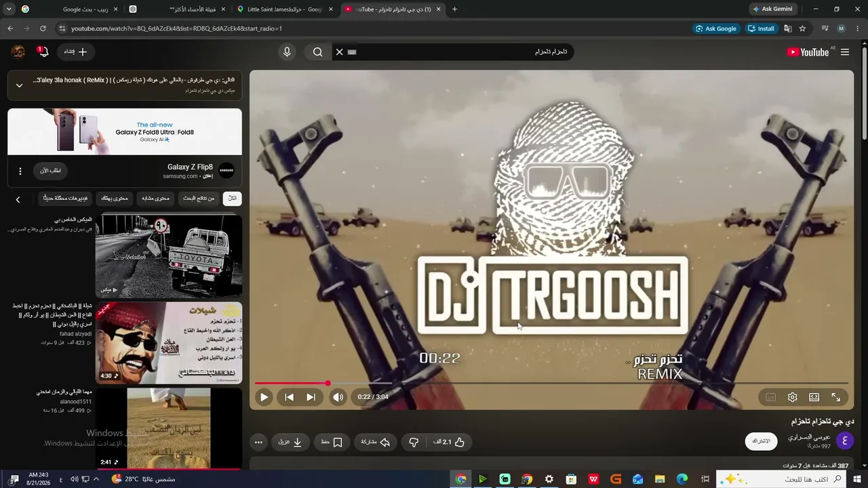The height and width of the screenshot is (488, 868).
Task: Open File Explorer from taskbar
Action: coord(660,479)
